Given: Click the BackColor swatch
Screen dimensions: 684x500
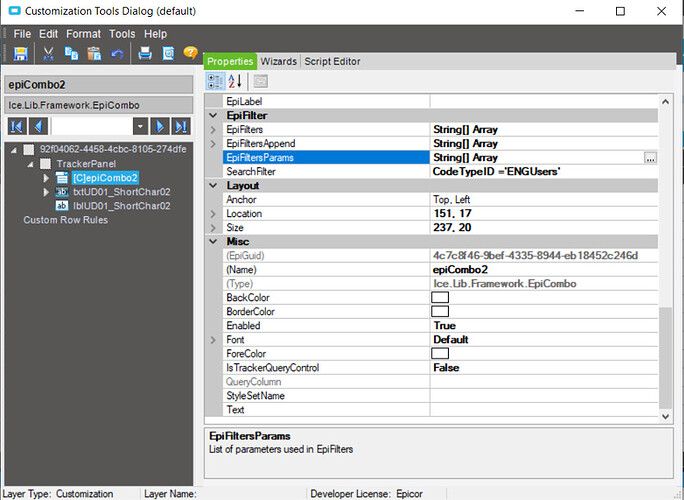Looking at the screenshot, I should tap(440, 298).
